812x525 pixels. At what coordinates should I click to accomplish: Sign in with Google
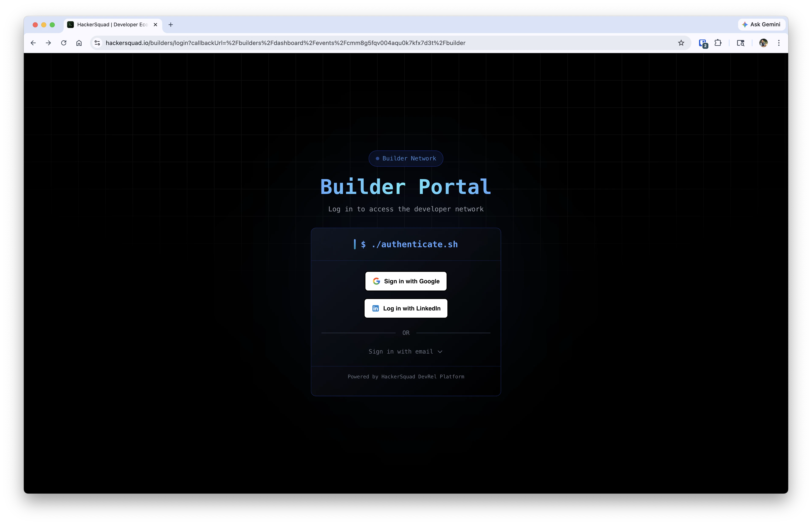(406, 281)
